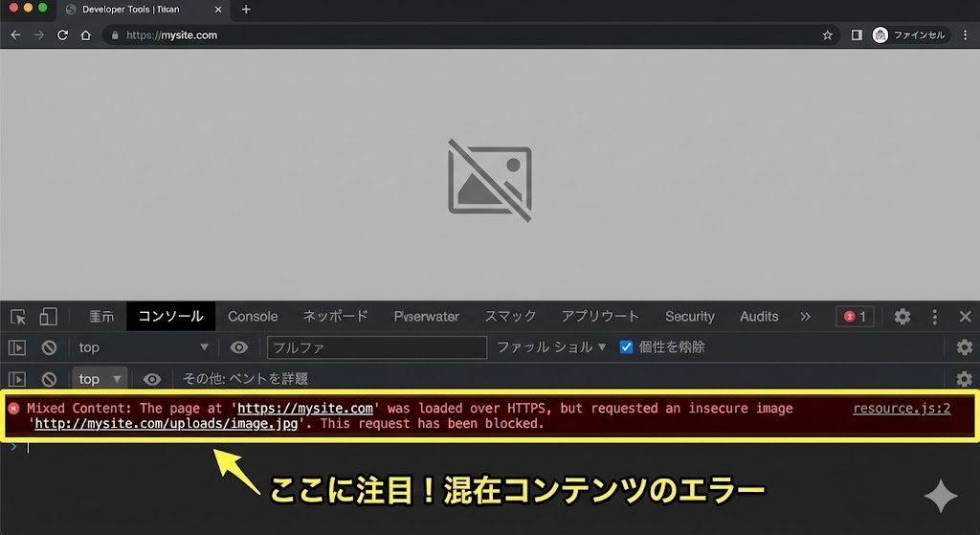Open the http://mysite.com/uploads/image.jpg link
This screenshot has width=980, height=535.
167,424
